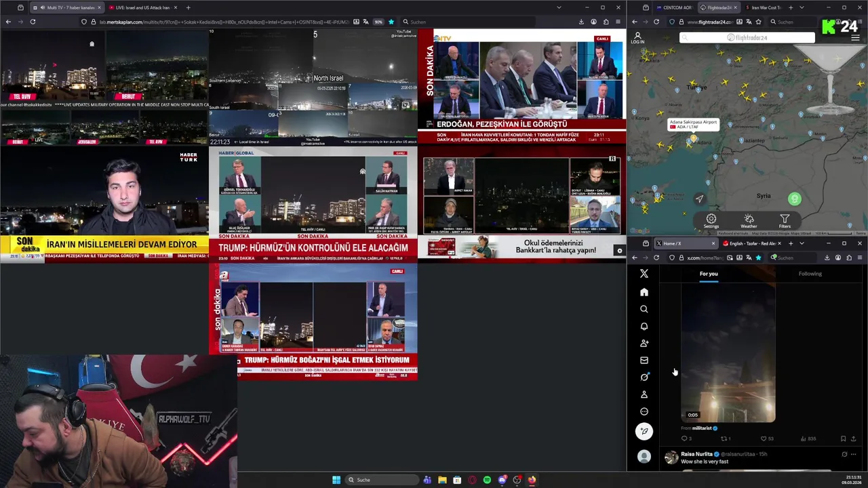
Task: Click Suchen search box in Multi TV window
Action: [x=468, y=22]
